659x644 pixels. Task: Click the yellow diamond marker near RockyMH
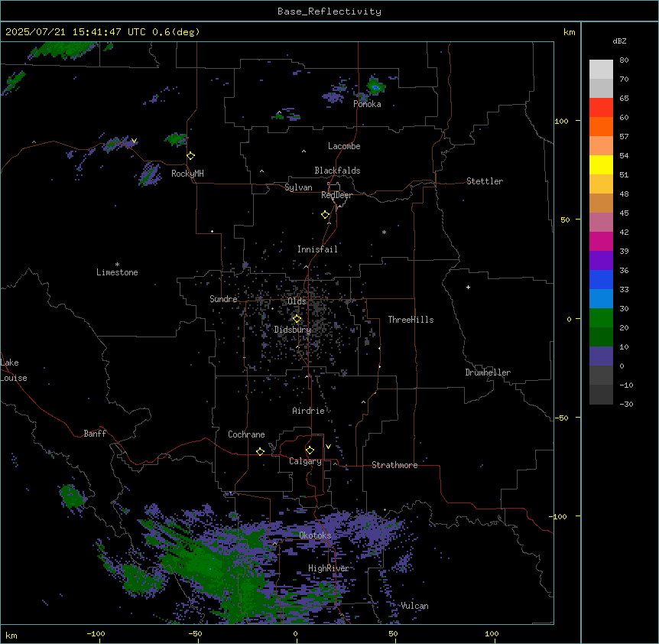coord(191,156)
